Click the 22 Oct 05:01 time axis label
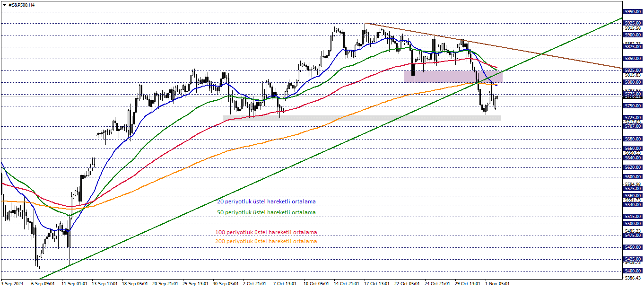 pos(408,284)
